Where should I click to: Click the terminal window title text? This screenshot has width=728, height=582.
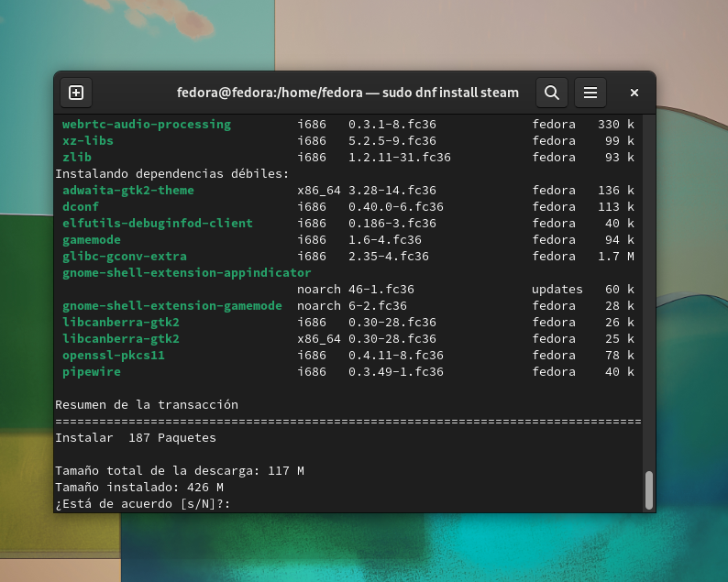click(x=347, y=93)
